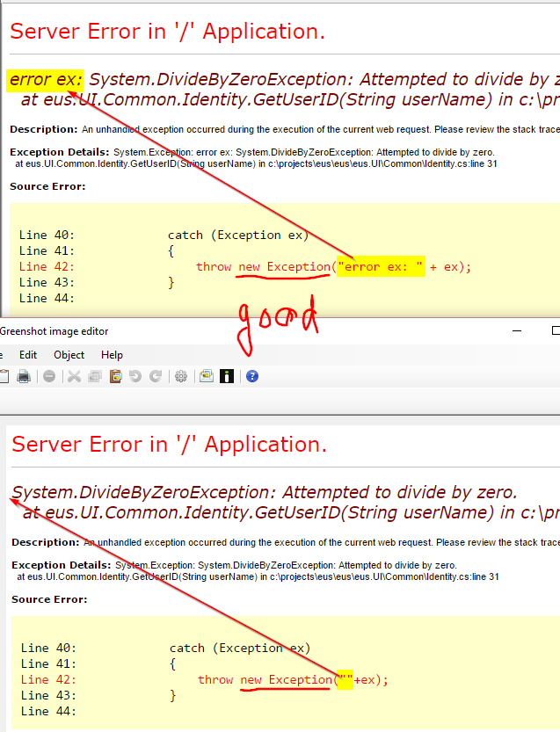Click the Undo arrow toolbar icon

pyautogui.click(x=135, y=376)
